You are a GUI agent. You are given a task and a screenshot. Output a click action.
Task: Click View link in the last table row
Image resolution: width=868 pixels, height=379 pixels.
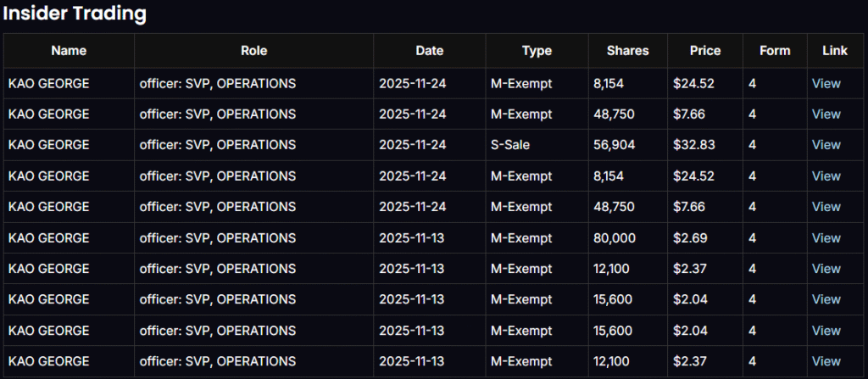coord(826,361)
